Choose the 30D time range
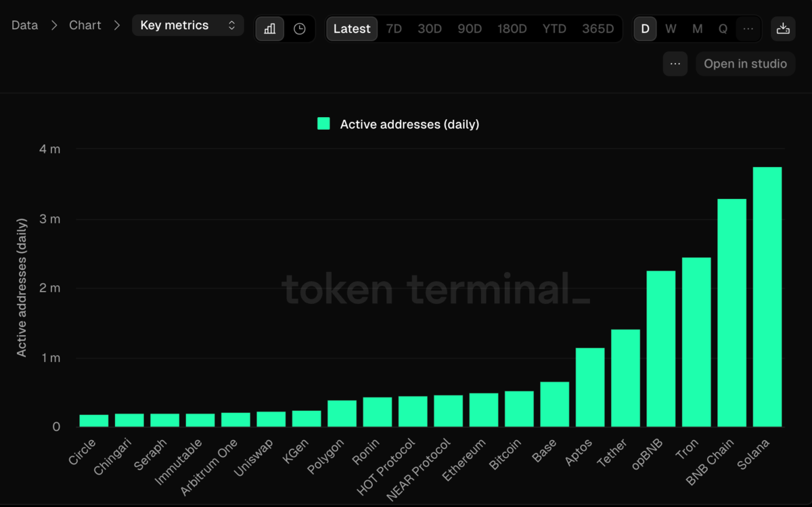Viewport: 812px width, 507px height. tap(430, 29)
